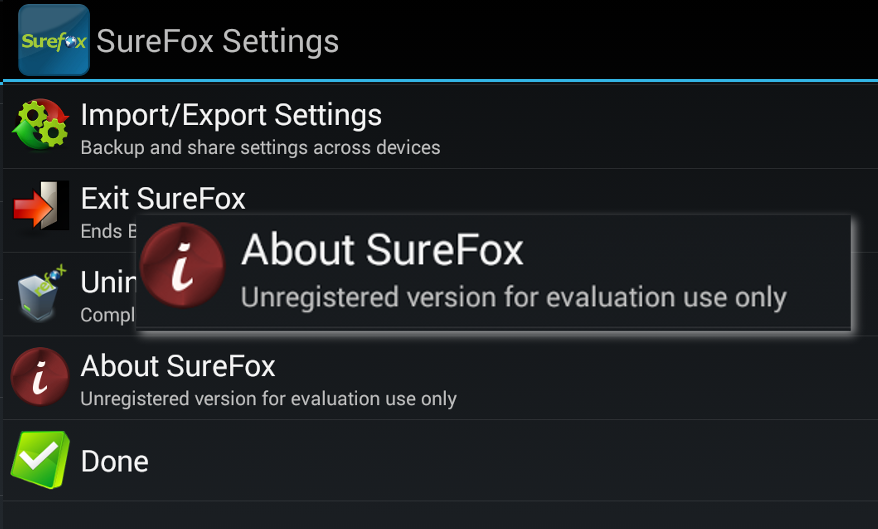Select the Exit SureFox entry
Screen dimensions: 878x529
point(163,198)
